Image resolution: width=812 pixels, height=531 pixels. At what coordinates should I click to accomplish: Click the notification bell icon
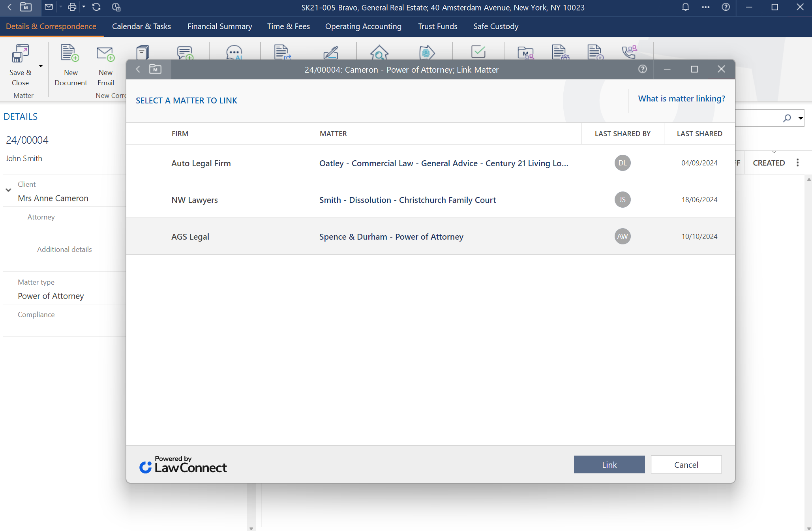pyautogui.click(x=685, y=7)
